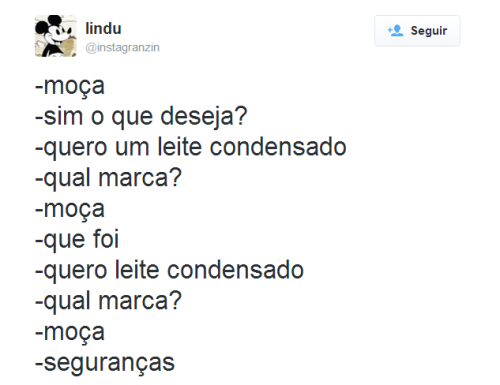Click the follow person-plus icon
The height and width of the screenshot is (385, 500).
point(395,31)
